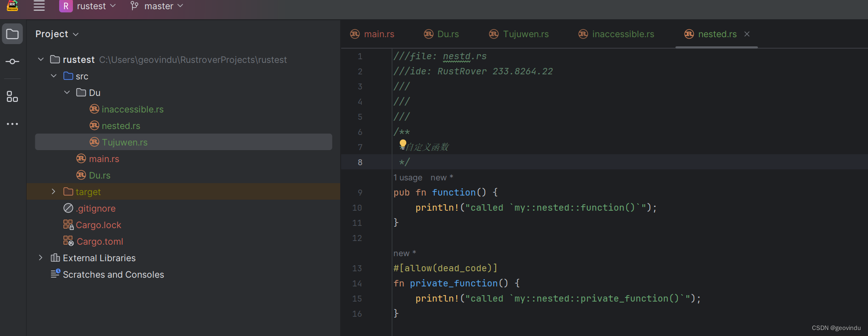Click the External Libraries library icon
This screenshot has width=868, height=336.
click(55, 258)
